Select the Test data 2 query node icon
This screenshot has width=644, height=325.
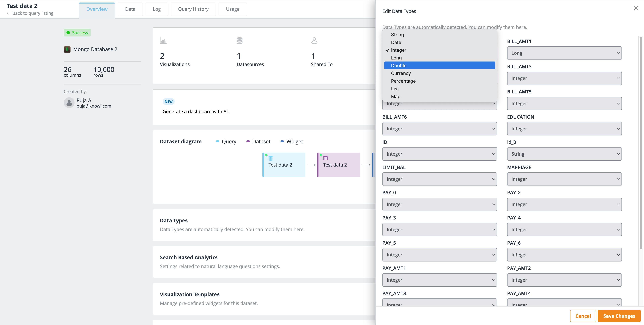270,158
